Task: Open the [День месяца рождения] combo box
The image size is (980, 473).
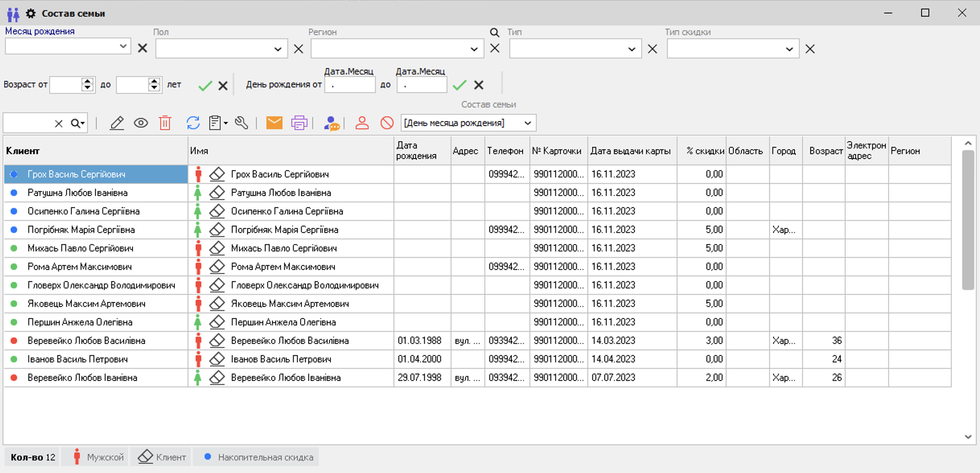Action: tap(468, 123)
